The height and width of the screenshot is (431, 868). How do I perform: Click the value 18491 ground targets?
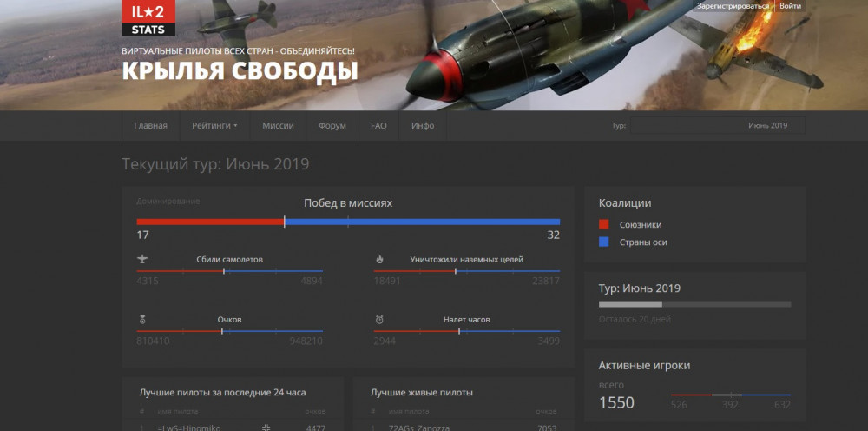coord(387,281)
